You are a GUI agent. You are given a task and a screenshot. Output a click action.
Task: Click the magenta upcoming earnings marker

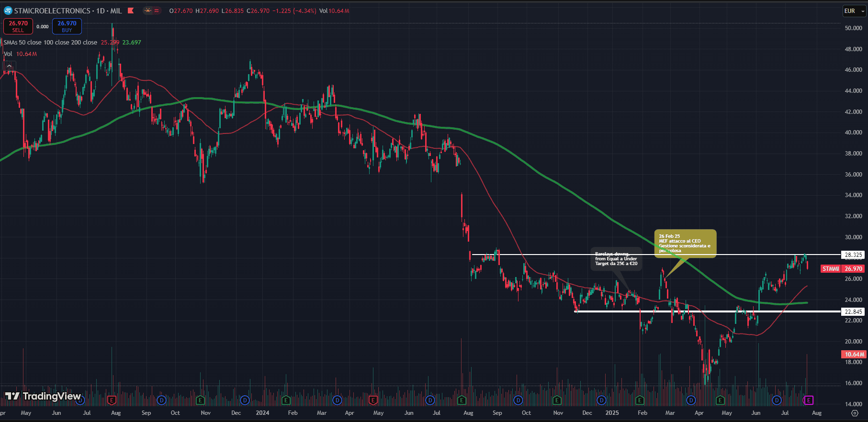(809, 400)
